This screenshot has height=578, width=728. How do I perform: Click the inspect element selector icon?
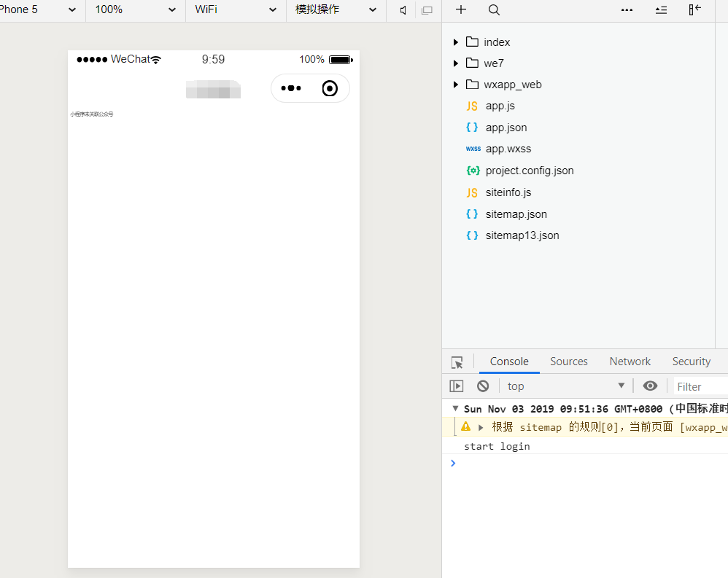pos(457,362)
